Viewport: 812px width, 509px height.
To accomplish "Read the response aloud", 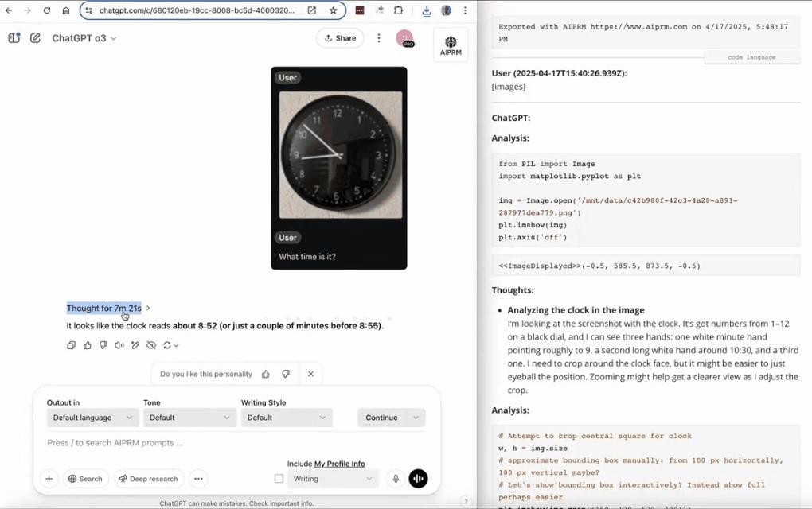I will [119, 345].
